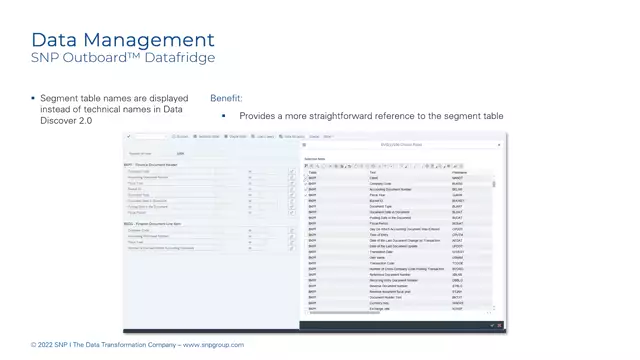Confirm field selection with the bottom checkmark

pyautogui.click(x=492, y=325)
